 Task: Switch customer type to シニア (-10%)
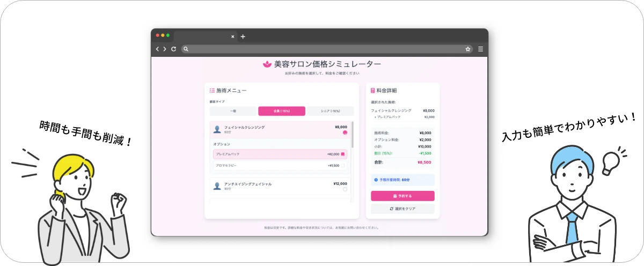tap(330, 111)
